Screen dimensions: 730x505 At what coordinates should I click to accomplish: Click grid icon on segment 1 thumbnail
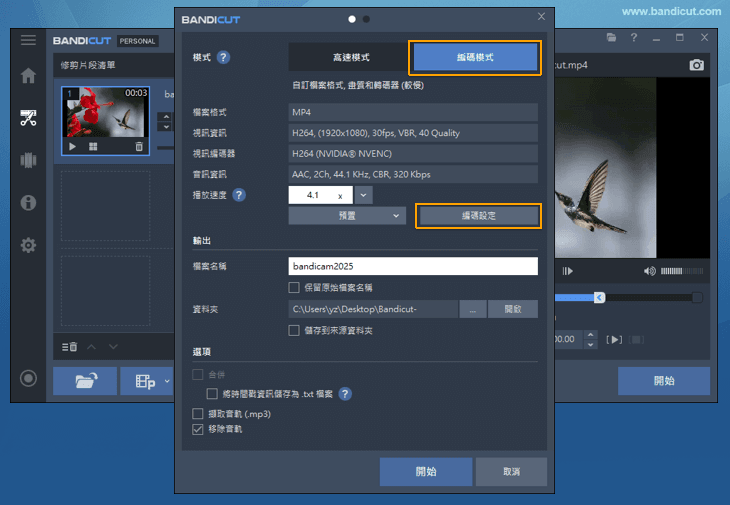tap(93, 147)
